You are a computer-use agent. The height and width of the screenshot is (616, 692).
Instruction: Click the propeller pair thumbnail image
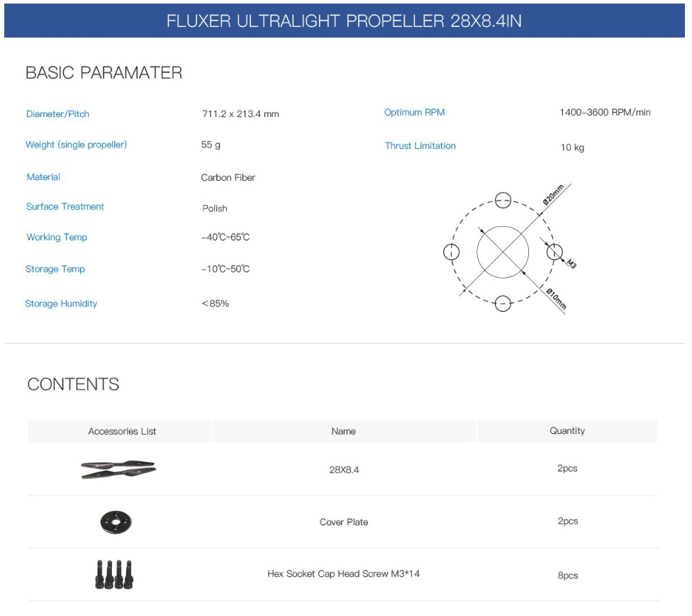118,469
